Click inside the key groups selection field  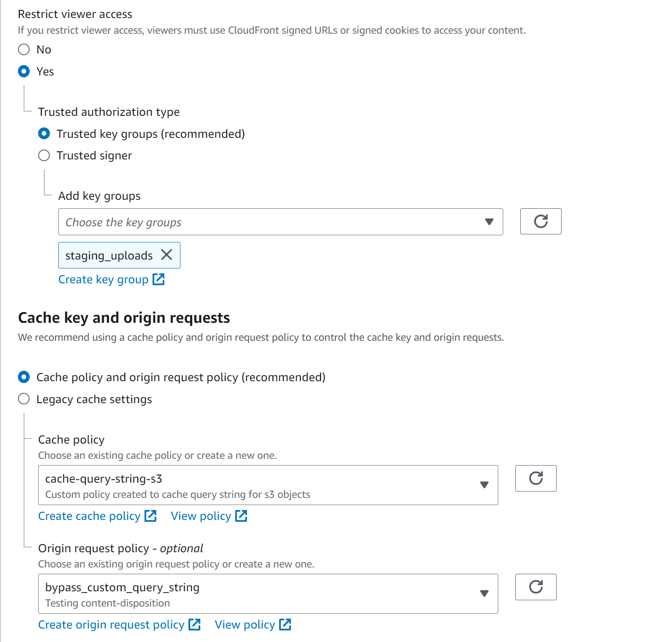224,221
